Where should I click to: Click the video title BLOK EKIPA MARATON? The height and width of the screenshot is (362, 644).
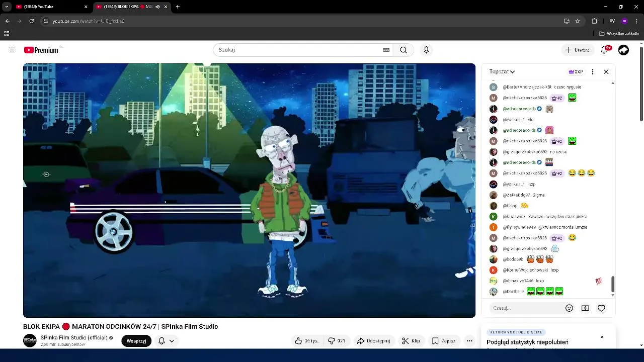pos(121,327)
